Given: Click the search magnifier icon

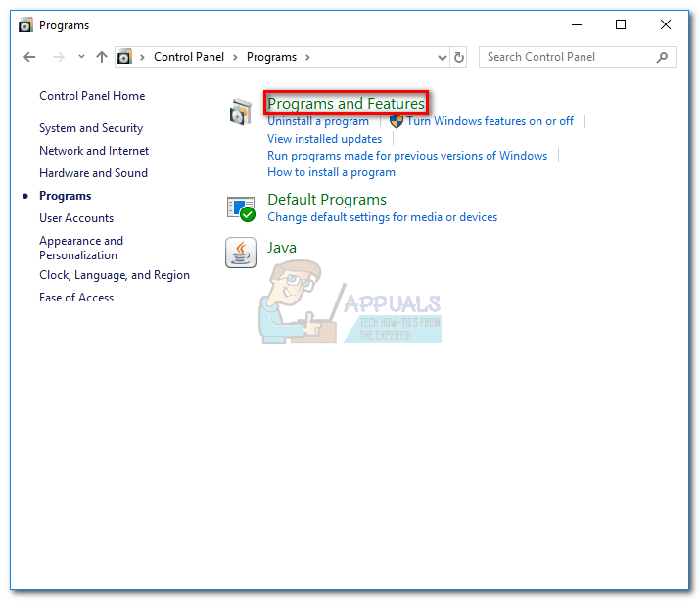Looking at the screenshot, I should point(663,57).
